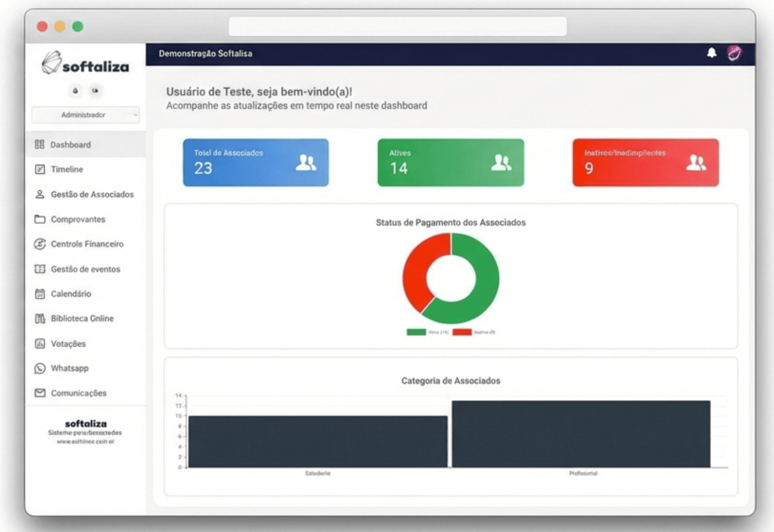Select Dashboard menu item

pos(86,145)
